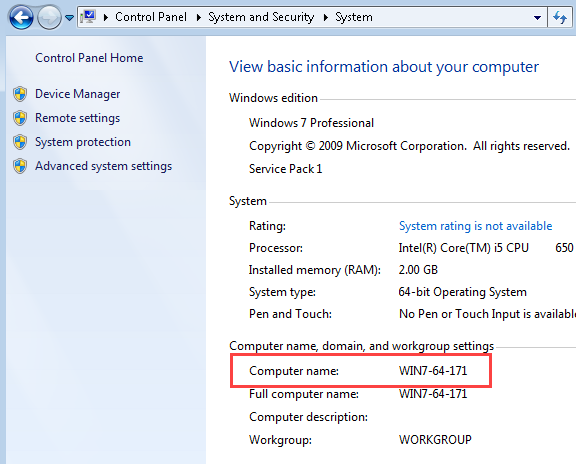Image resolution: width=576 pixels, height=464 pixels.
Task: Click the 'Computer description:' label
Action: (x=309, y=417)
